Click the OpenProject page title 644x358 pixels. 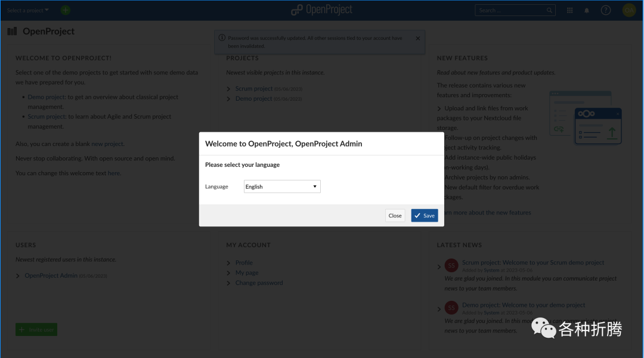click(48, 31)
